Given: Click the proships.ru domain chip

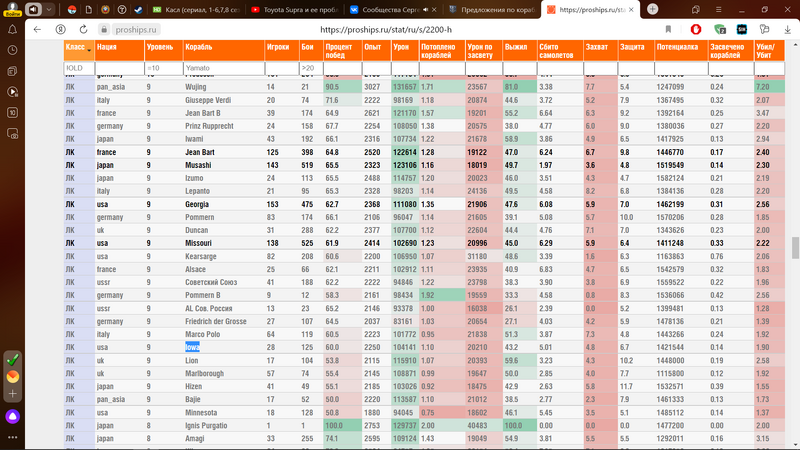Looking at the screenshot, I should pos(136,30).
